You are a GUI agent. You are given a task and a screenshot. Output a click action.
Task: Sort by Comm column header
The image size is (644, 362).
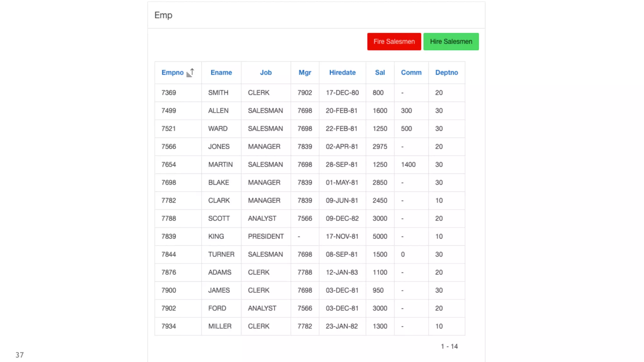[x=411, y=73]
